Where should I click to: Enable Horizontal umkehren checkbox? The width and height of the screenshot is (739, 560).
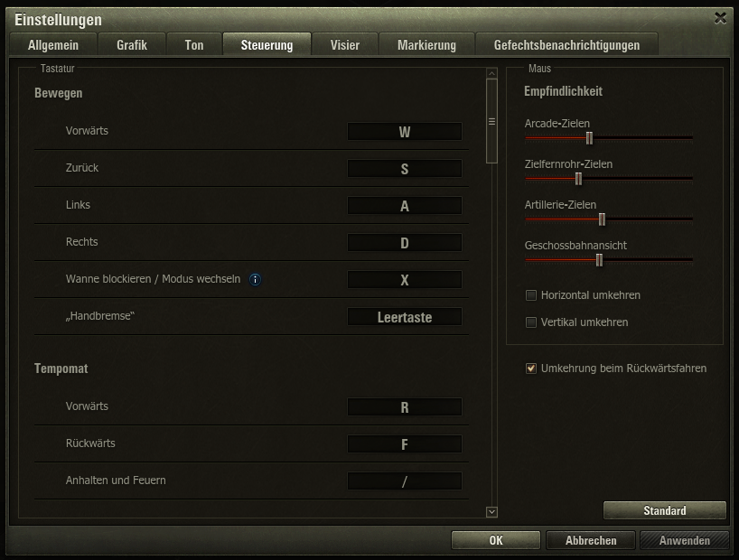tap(531, 295)
